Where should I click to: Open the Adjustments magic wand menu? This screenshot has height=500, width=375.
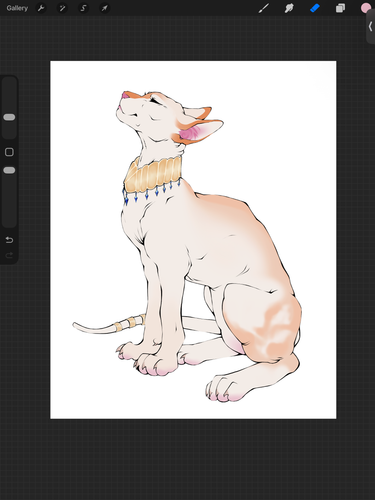point(62,8)
